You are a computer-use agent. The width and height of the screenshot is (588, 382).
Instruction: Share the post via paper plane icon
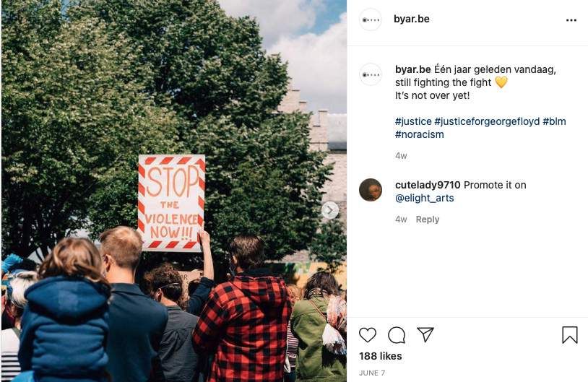tap(425, 334)
